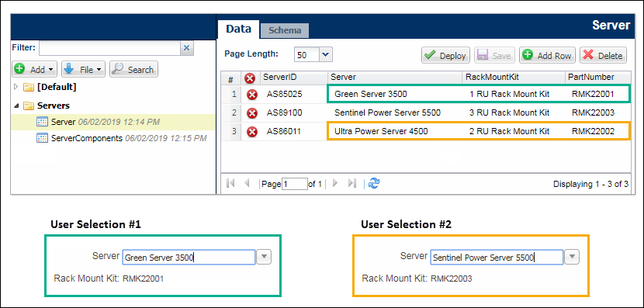Click the page number input field
The image size is (644, 308).
click(294, 184)
